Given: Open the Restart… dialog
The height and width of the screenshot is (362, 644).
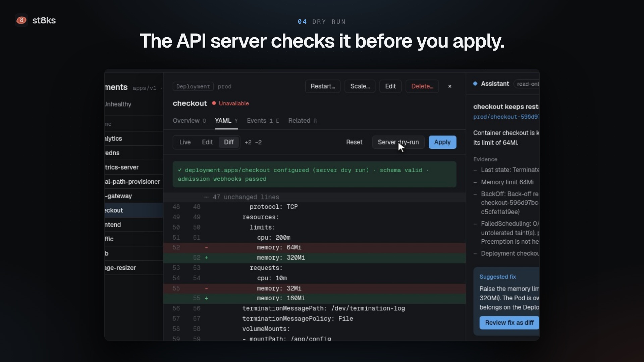Looking at the screenshot, I should tap(323, 86).
